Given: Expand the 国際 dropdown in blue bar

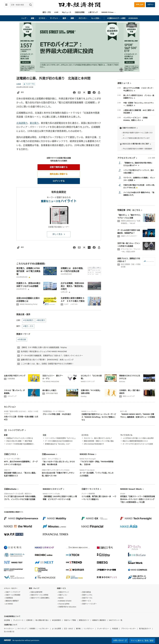Looking at the screenshot, I should 73,18.
